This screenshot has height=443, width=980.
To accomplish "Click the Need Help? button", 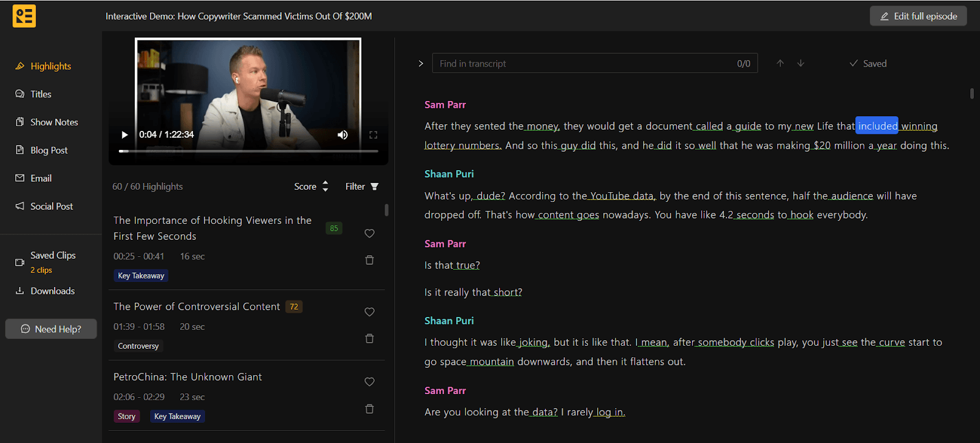I will 51,329.
